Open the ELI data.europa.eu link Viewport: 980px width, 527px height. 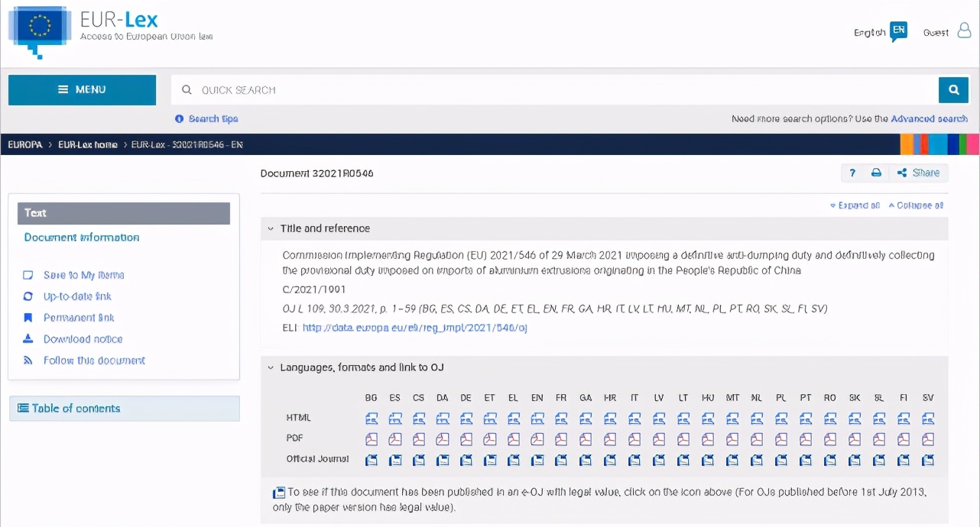click(415, 328)
